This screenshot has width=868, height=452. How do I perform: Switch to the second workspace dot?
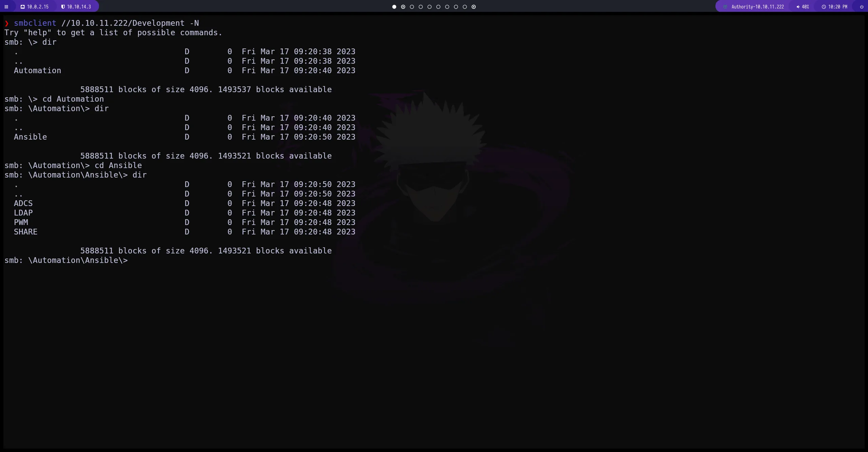point(403,7)
